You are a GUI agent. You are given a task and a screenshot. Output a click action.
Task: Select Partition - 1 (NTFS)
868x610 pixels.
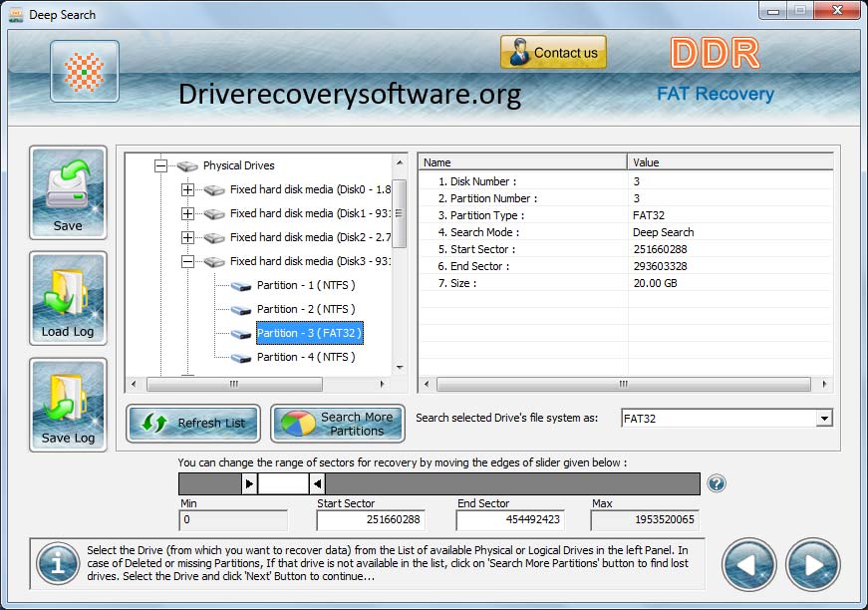coord(306,286)
